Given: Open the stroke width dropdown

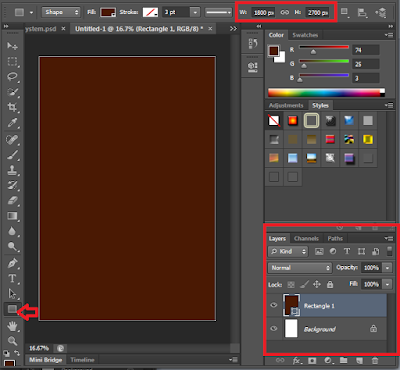Looking at the screenshot, I should pos(195,12).
